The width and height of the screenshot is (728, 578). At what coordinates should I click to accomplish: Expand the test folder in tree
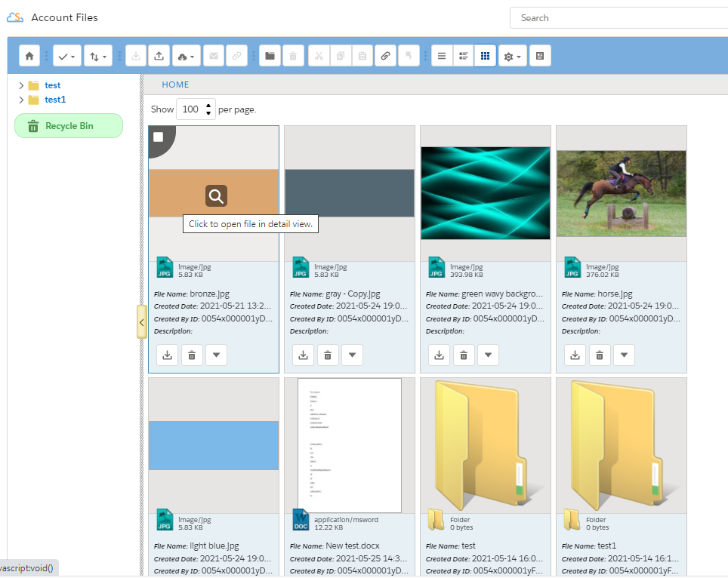[x=21, y=85]
